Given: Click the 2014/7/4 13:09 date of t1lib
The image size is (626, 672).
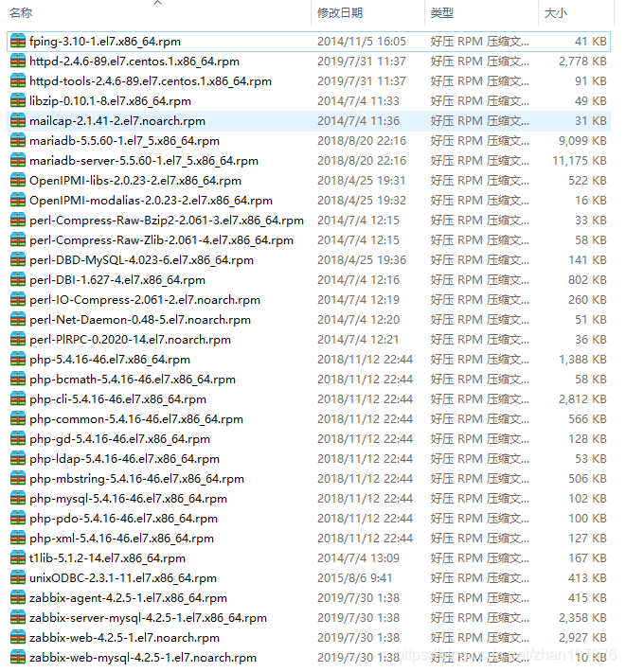Looking at the screenshot, I should pyautogui.click(x=358, y=558).
